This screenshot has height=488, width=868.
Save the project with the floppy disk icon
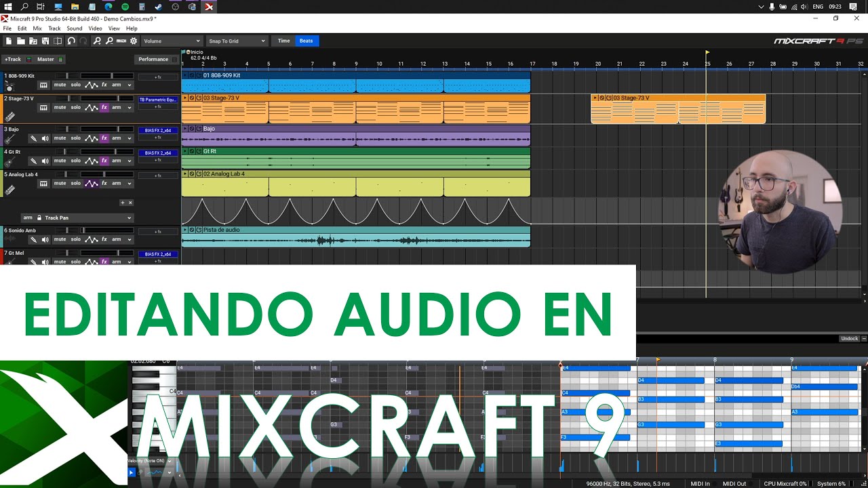click(x=45, y=41)
